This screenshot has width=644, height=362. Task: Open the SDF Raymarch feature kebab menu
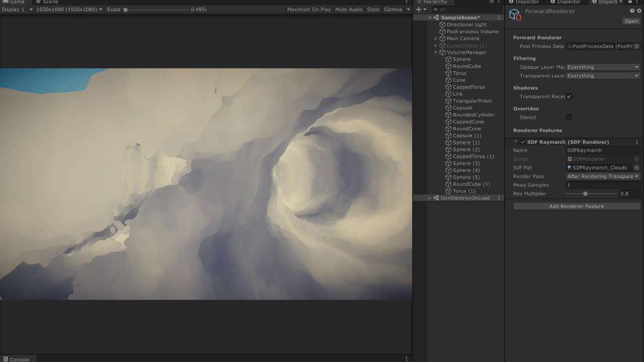(x=637, y=142)
